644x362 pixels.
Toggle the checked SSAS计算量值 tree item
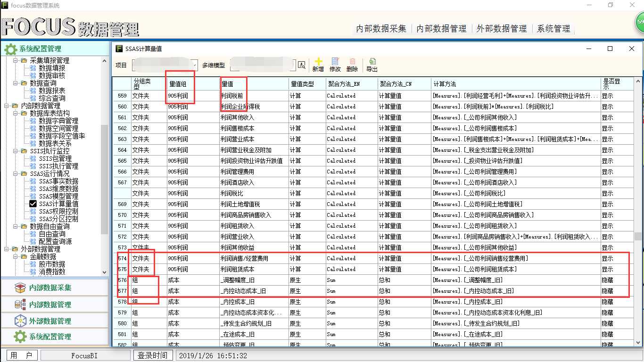(33, 204)
